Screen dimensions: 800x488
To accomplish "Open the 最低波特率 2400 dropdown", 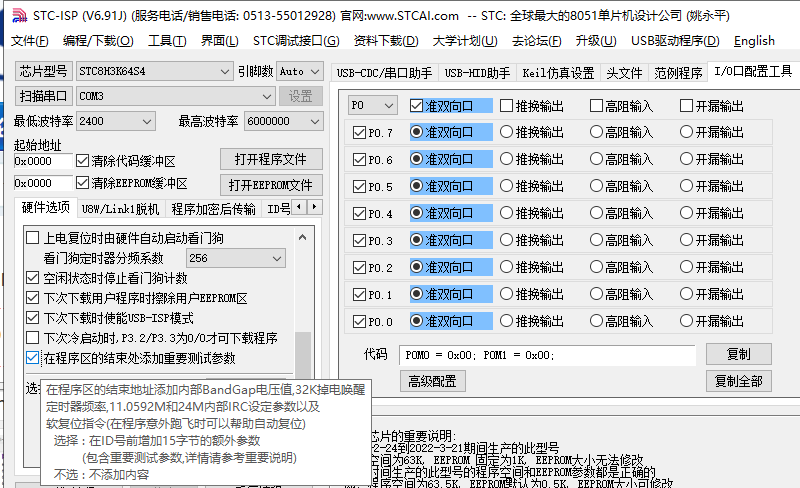I will click(115, 121).
